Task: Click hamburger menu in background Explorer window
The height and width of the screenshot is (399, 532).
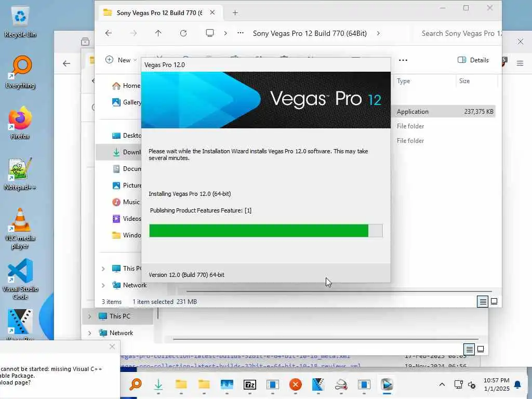Action: coord(520,63)
